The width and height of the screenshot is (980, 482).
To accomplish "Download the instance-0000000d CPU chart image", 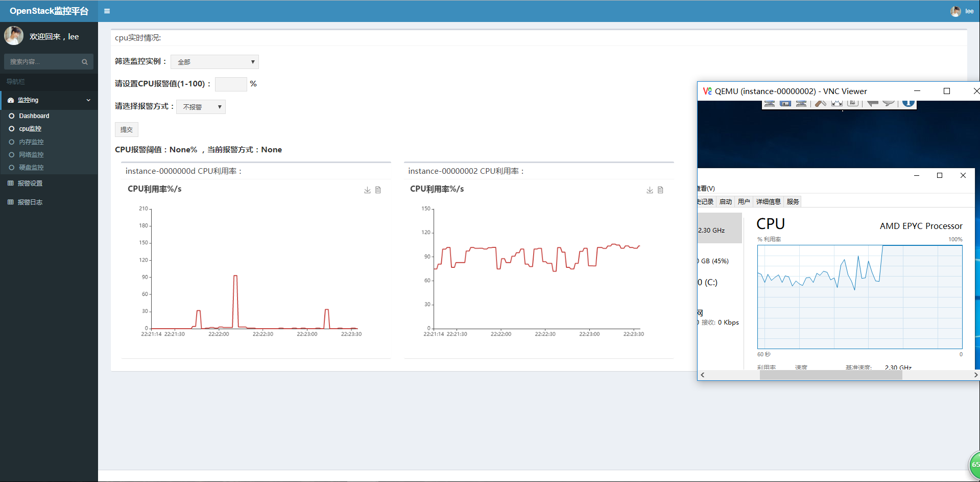I will pyautogui.click(x=367, y=190).
